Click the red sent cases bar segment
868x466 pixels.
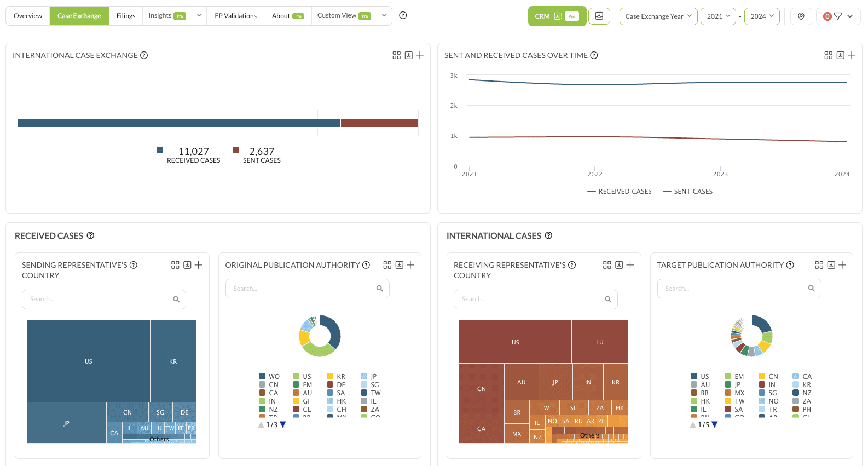(379, 123)
